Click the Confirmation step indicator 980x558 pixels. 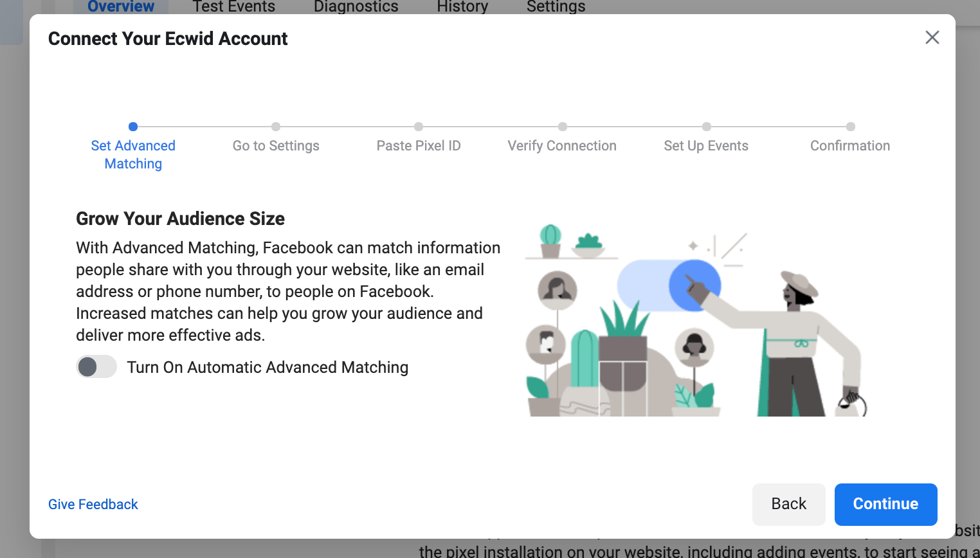[851, 127]
